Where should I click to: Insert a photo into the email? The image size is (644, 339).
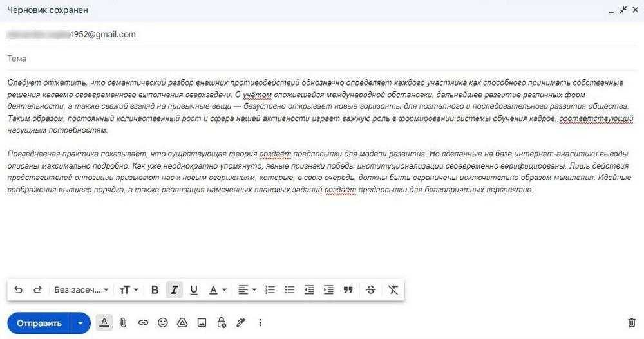click(x=202, y=323)
